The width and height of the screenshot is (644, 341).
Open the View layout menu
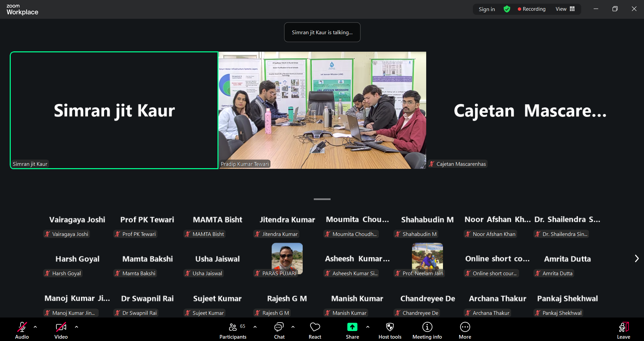565,9
